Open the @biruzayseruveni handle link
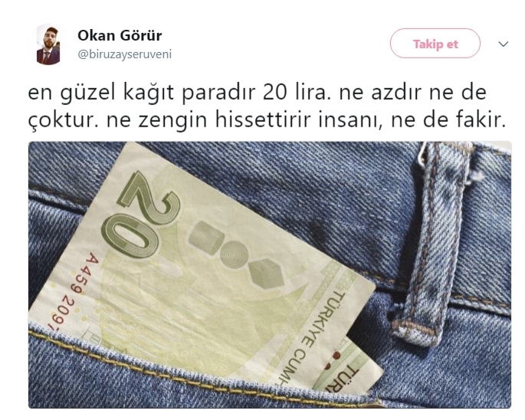525x420 pixels. pyautogui.click(x=125, y=54)
